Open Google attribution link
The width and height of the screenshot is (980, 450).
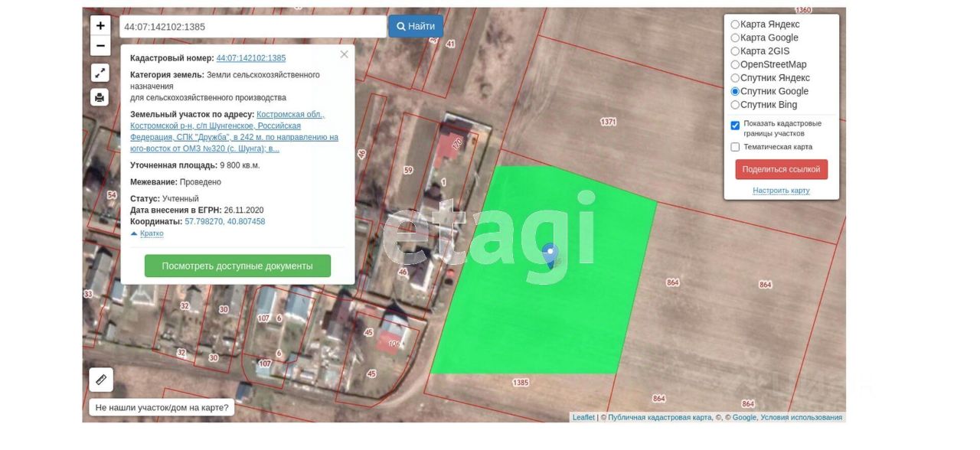tap(744, 417)
